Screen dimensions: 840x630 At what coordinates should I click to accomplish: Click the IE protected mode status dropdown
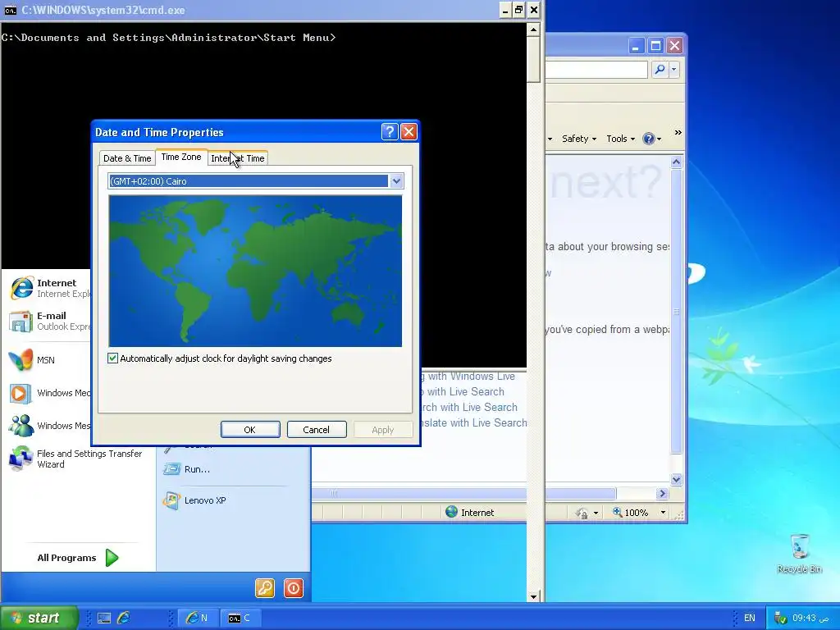coord(587,513)
